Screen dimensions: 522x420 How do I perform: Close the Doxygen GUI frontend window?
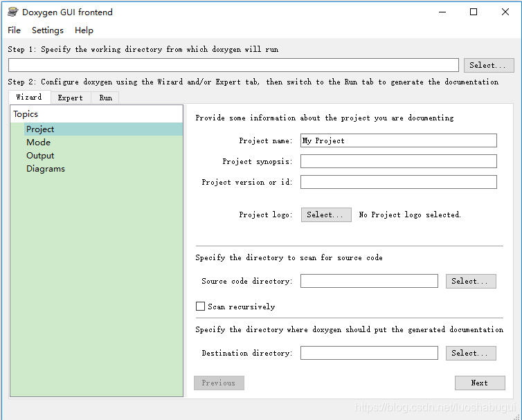[x=505, y=12]
